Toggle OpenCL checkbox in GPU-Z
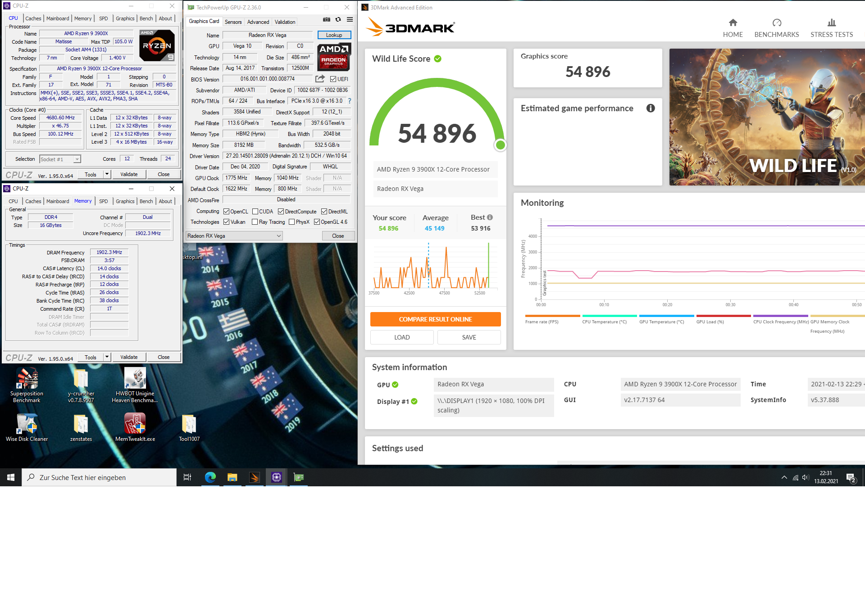Viewport: 865px width, 616px height. click(227, 212)
